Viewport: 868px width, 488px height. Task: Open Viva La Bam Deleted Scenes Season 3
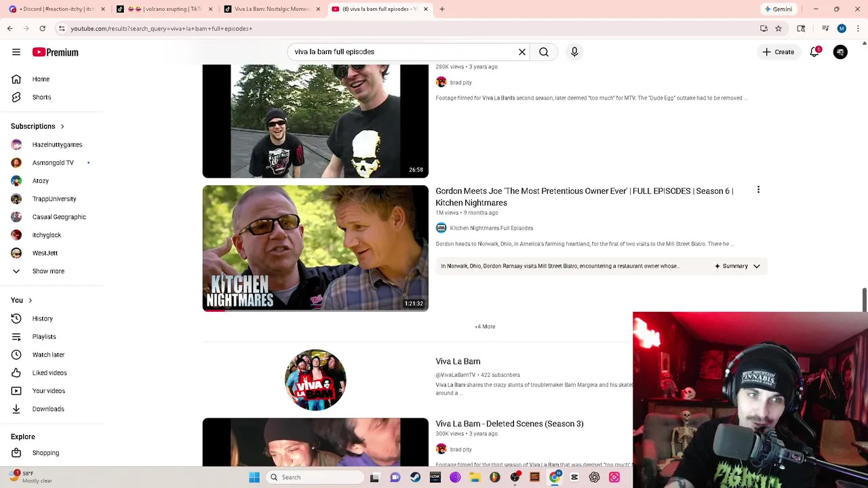509,424
